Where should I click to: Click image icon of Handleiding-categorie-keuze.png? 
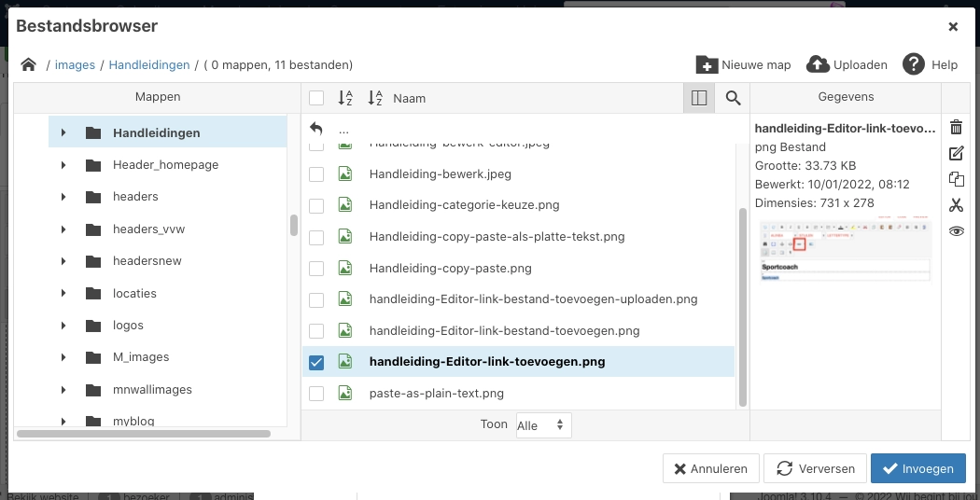coord(345,204)
